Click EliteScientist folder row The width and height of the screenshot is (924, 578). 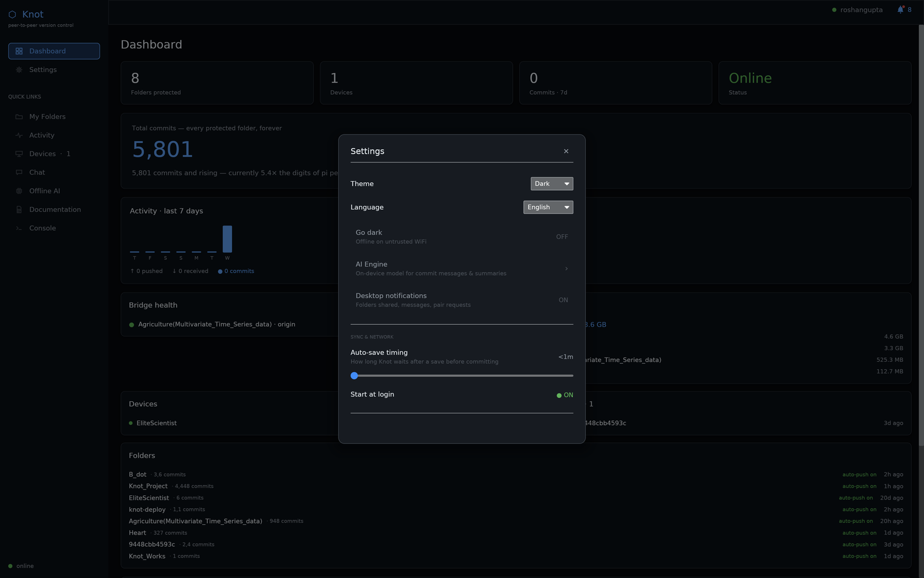click(x=516, y=498)
